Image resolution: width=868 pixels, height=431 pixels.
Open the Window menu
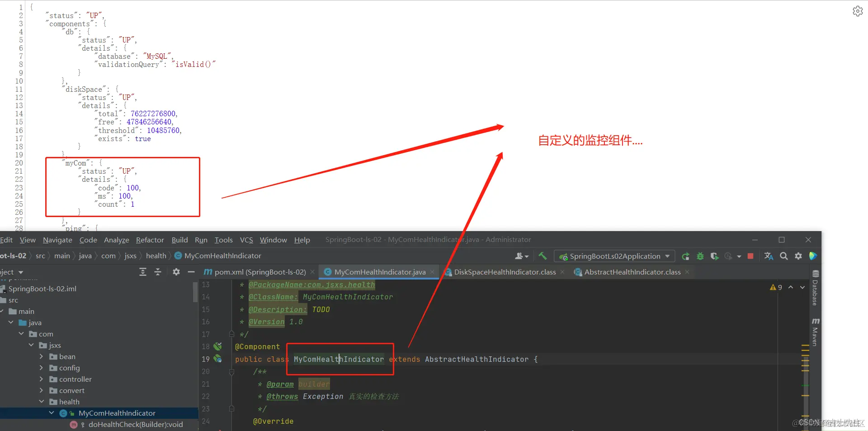[273, 240]
